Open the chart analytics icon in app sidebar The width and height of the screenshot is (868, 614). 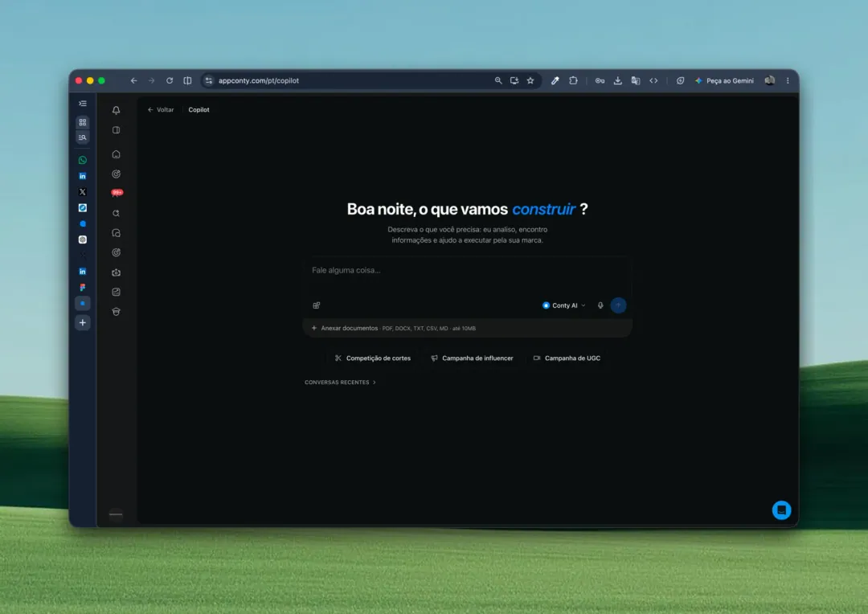pyautogui.click(x=117, y=293)
